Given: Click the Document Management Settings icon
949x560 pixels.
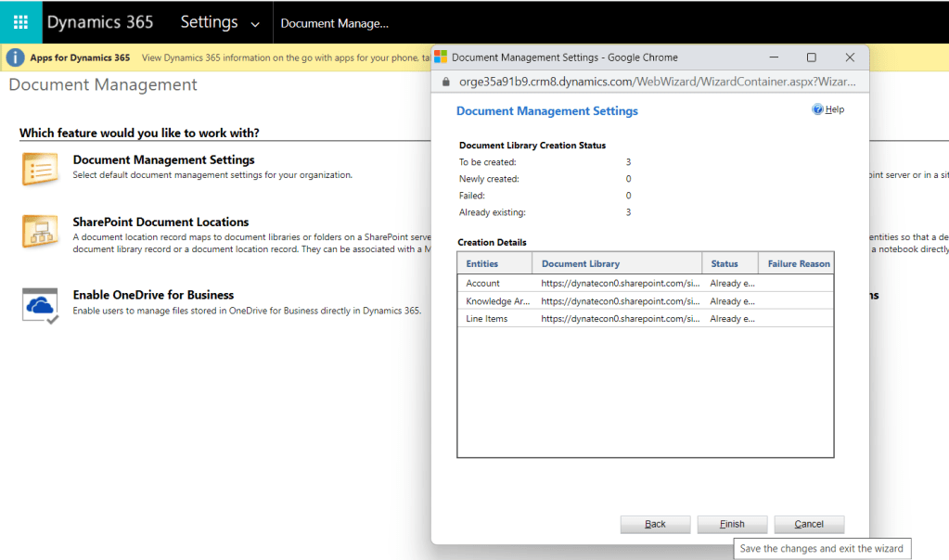Looking at the screenshot, I should point(40,169).
